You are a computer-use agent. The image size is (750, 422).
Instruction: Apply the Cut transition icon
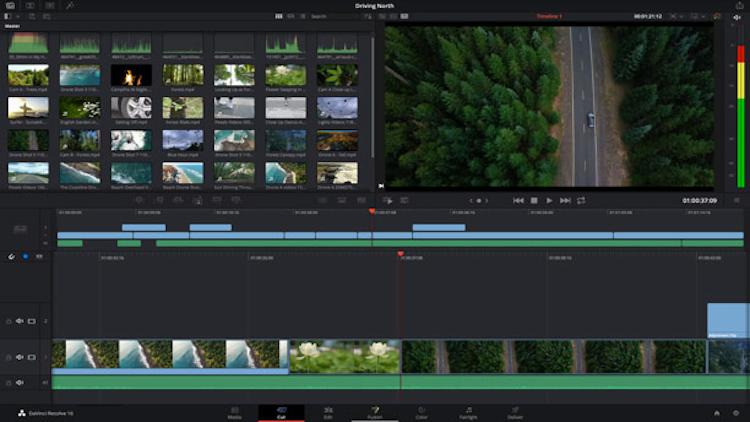click(322, 200)
